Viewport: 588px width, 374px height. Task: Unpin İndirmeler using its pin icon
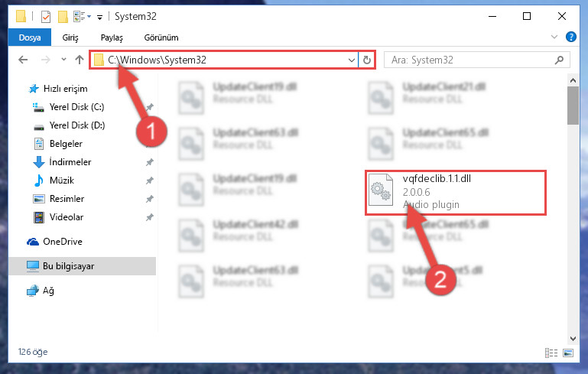pos(150,162)
